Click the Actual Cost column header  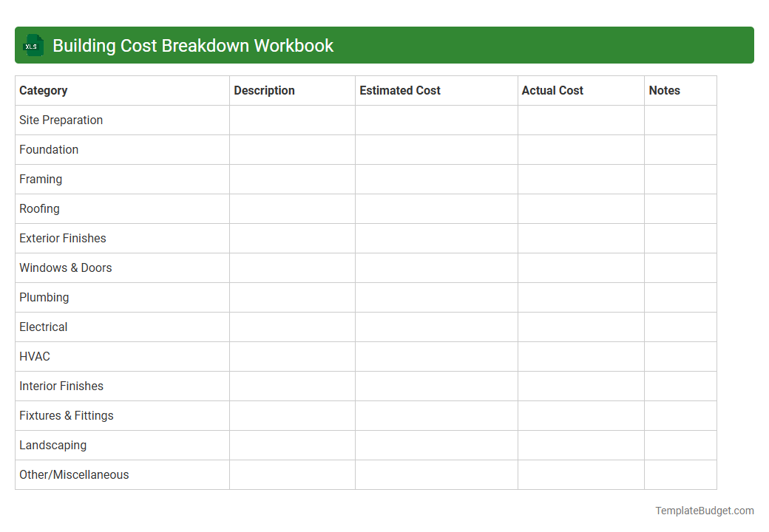coord(552,90)
